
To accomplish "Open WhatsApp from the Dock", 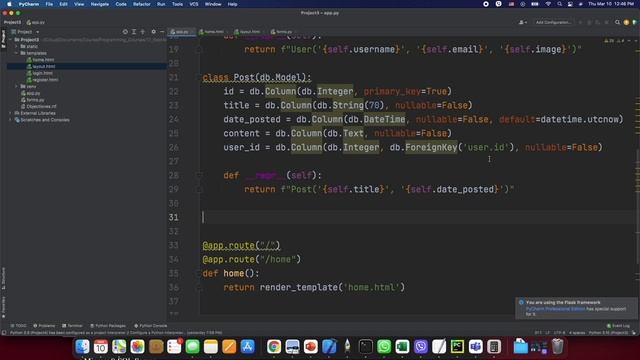I will (x=384, y=347).
